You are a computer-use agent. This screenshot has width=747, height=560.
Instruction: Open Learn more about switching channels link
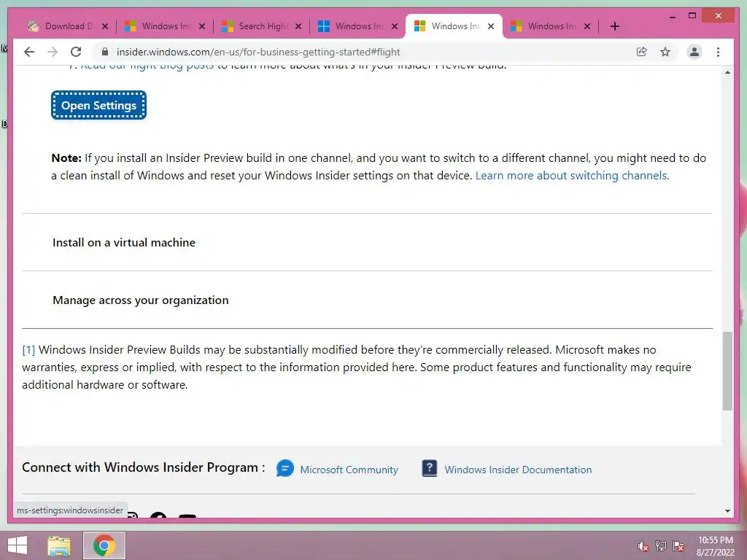click(572, 175)
